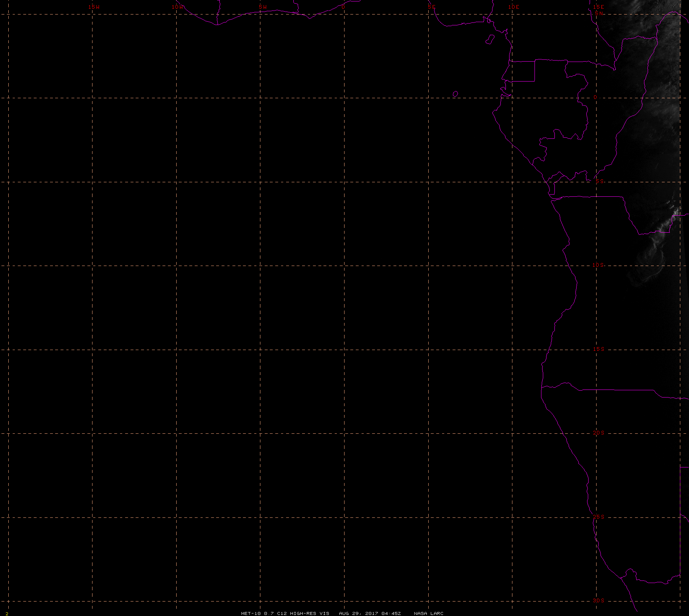
Task: Click the "30S" latitude label
Action: coord(599,600)
